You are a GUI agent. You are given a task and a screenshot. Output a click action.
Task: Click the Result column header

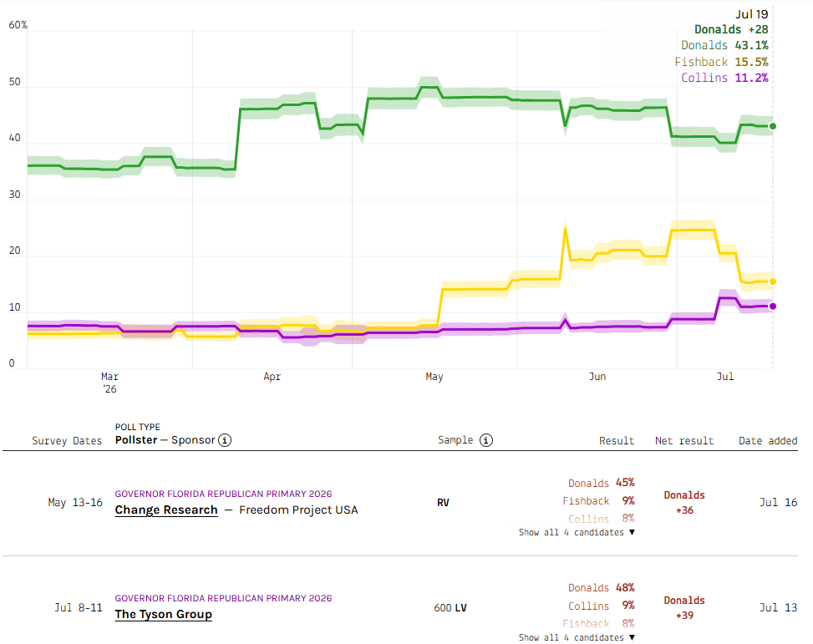pos(617,441)
